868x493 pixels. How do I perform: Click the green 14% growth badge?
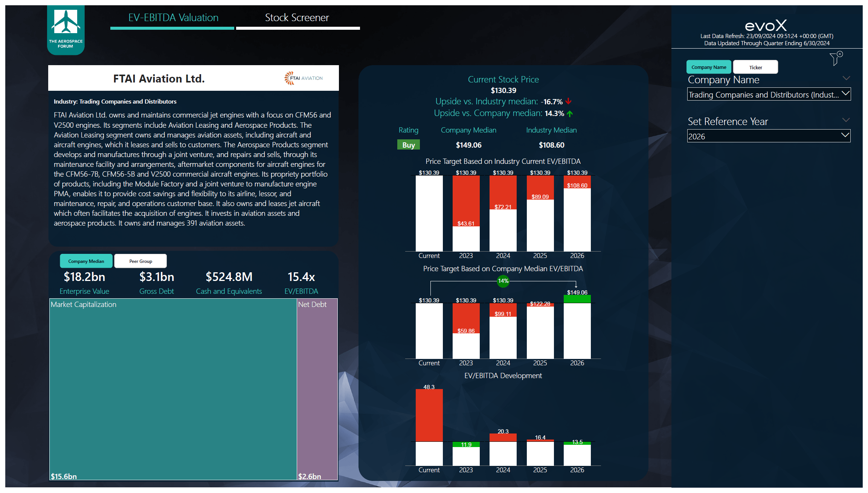coord(503,281)
